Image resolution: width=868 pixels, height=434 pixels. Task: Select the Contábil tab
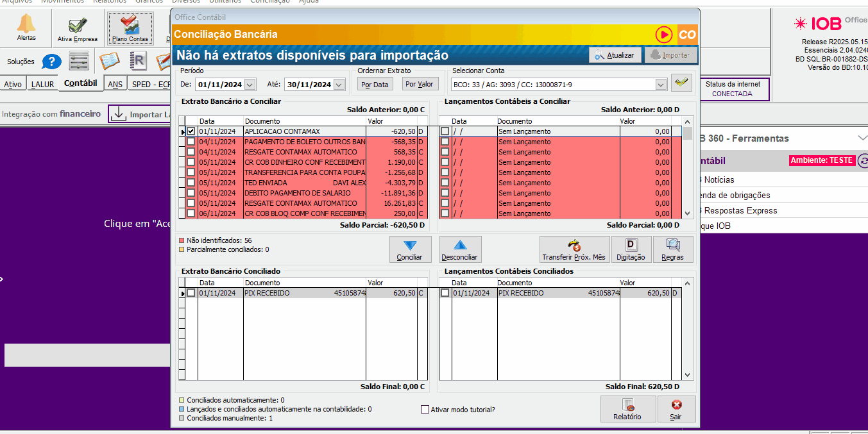(x=81, y=83)
